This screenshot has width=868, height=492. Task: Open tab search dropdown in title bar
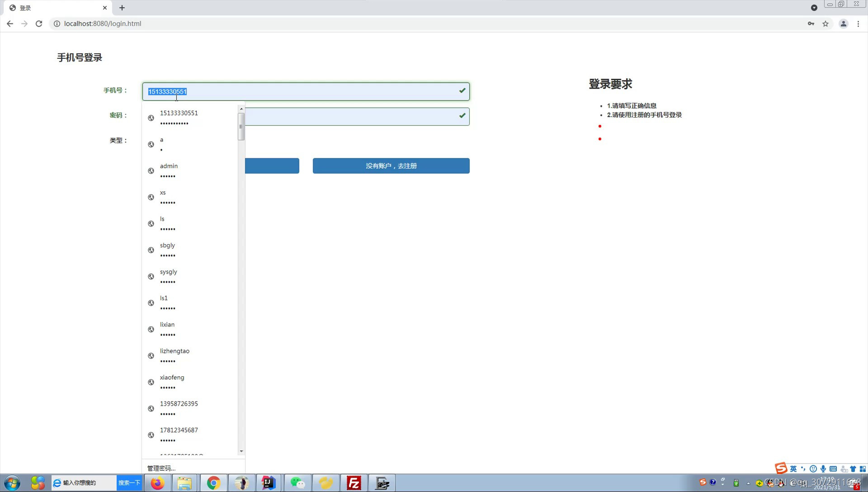click(x=814, y=8)
